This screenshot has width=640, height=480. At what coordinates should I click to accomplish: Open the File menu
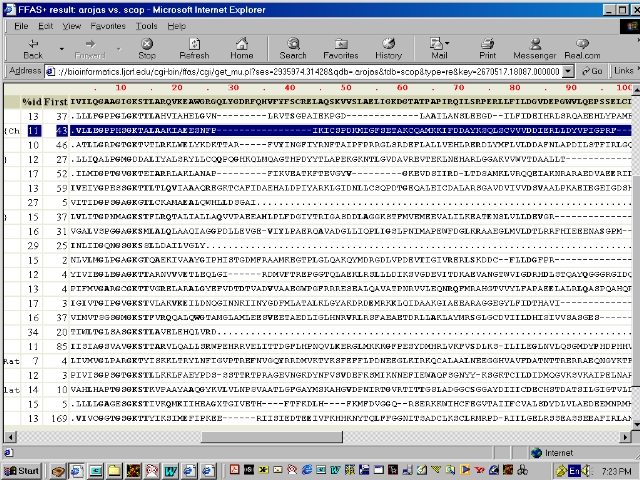coord(20,25)
